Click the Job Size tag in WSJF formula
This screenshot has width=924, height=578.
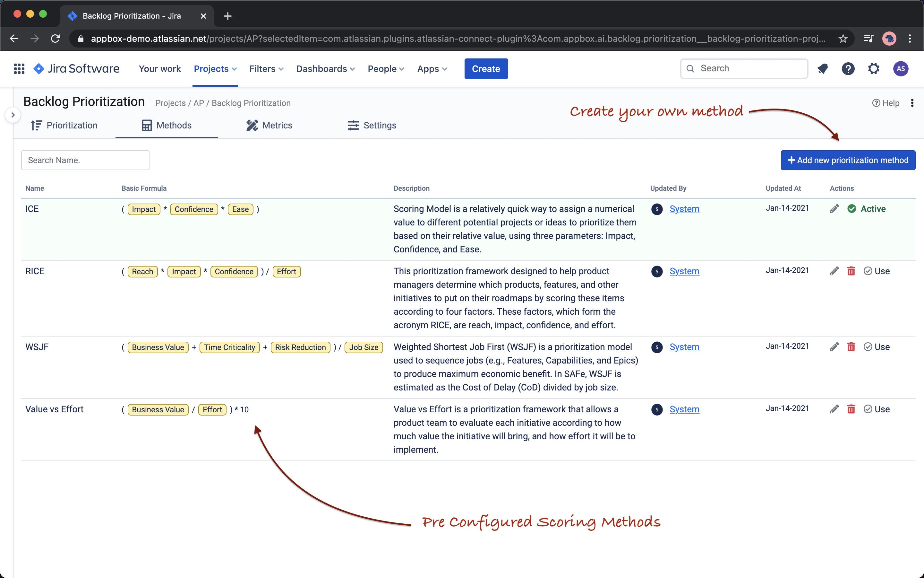364,347
